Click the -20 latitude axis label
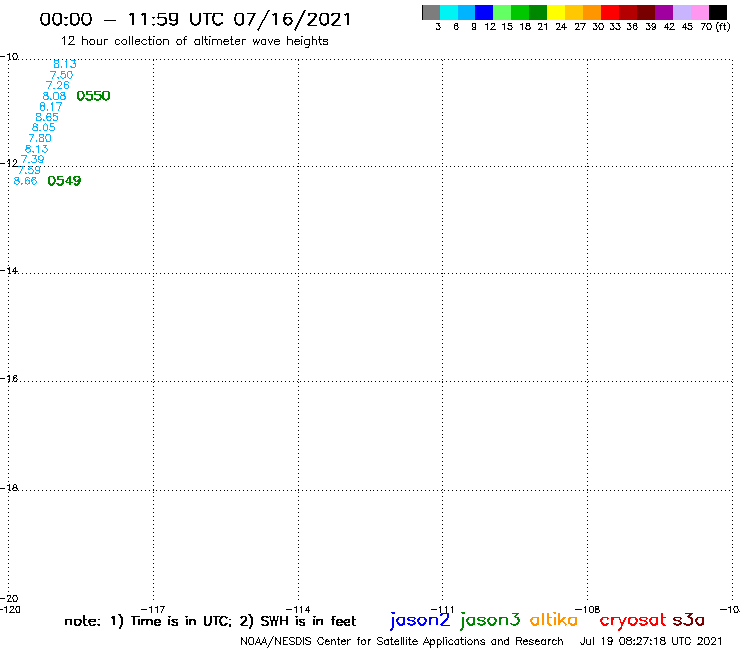This screenshot has height=650, width=740. [x=9, y=599]
